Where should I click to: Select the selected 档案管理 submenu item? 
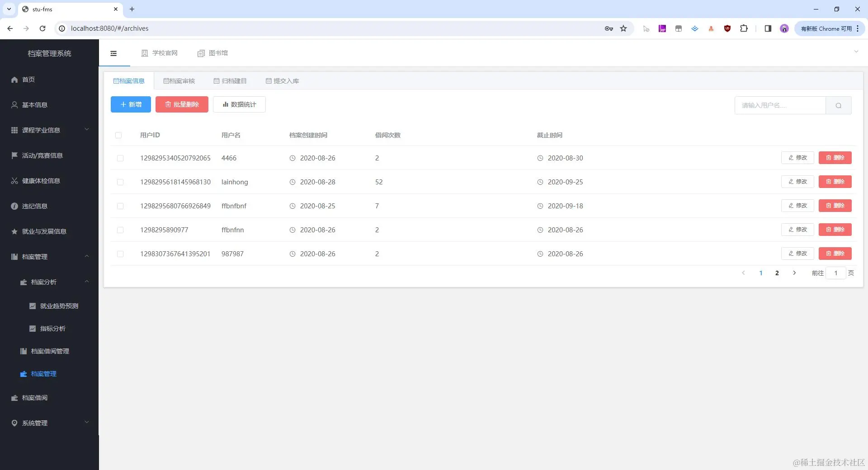tap(49, 374)
